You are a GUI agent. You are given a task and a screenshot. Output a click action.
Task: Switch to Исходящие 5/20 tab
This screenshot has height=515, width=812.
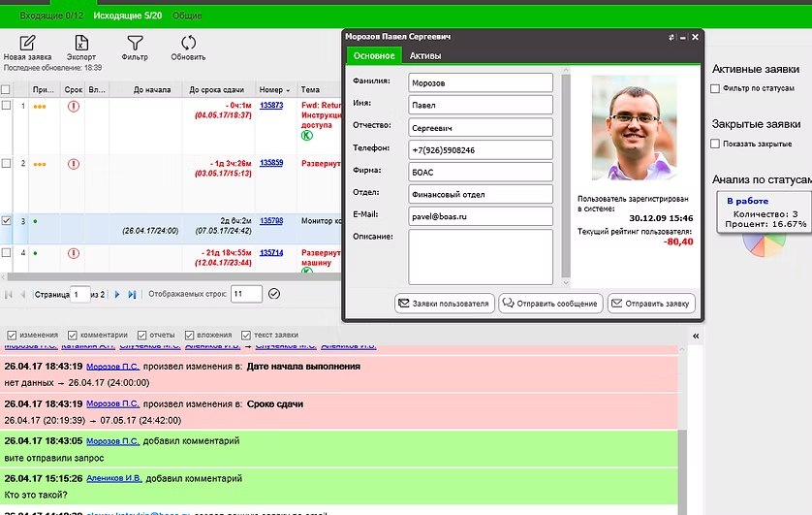click(127, 16)
